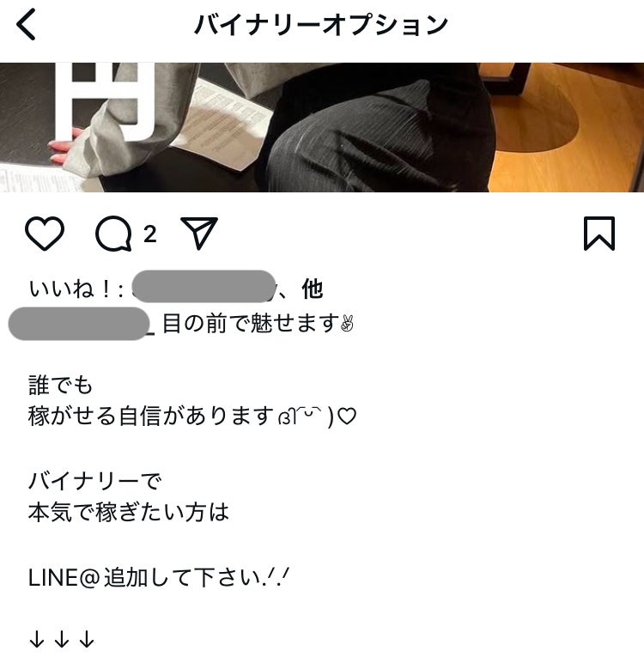Click the heart symbol ending the caption line
Viewport: 644px width, 663px height.
point(347,417)
